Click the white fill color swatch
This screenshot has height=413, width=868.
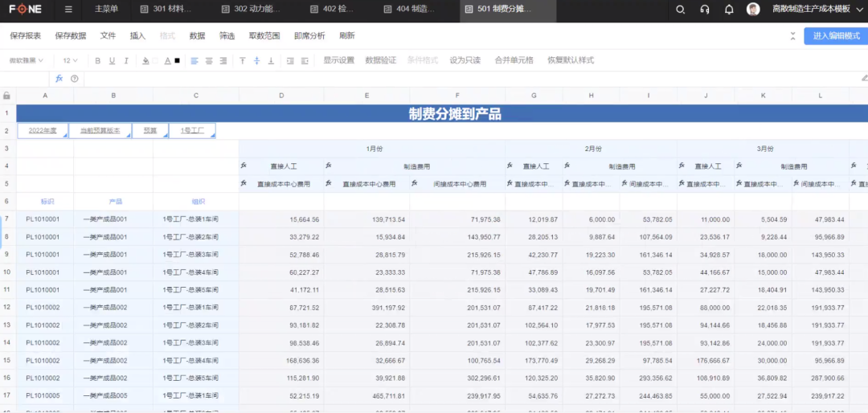(156, 61)
